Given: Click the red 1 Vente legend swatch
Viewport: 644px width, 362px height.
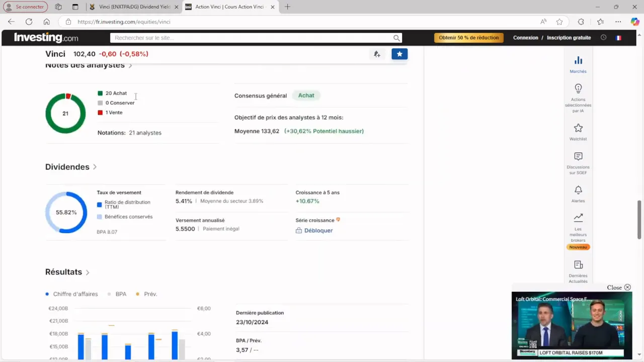Looking at the screenshot, I should coord(100,113).
